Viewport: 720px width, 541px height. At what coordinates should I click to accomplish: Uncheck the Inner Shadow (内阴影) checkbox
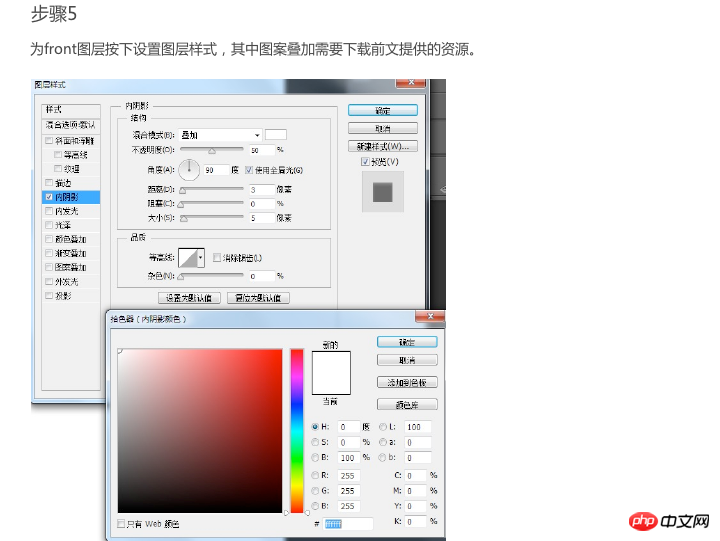tap(49, 197)
